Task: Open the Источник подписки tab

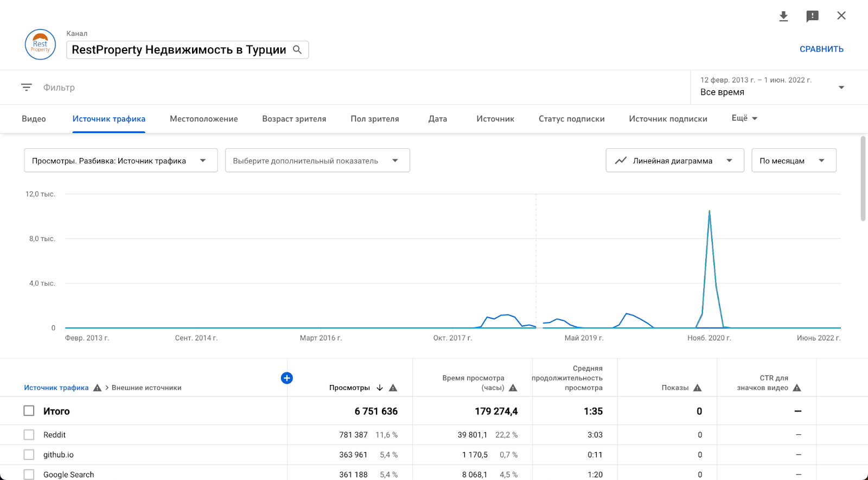Action: click(668, 119)
